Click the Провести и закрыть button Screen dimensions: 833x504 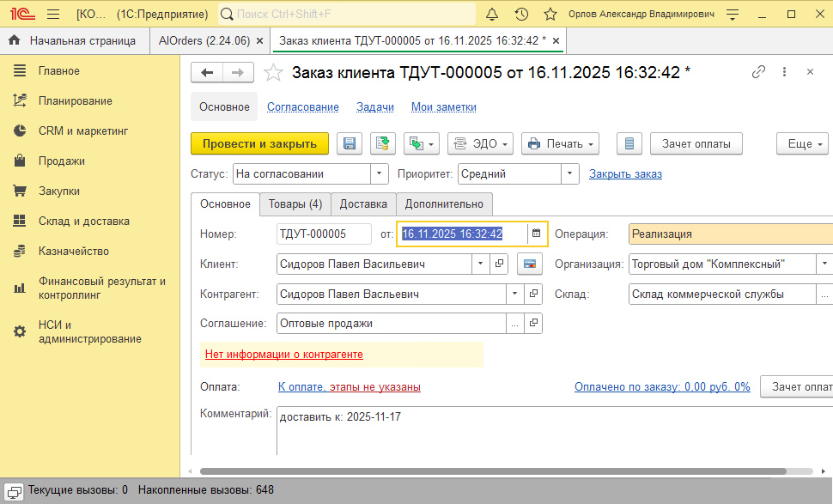click(x=259, y=143)
